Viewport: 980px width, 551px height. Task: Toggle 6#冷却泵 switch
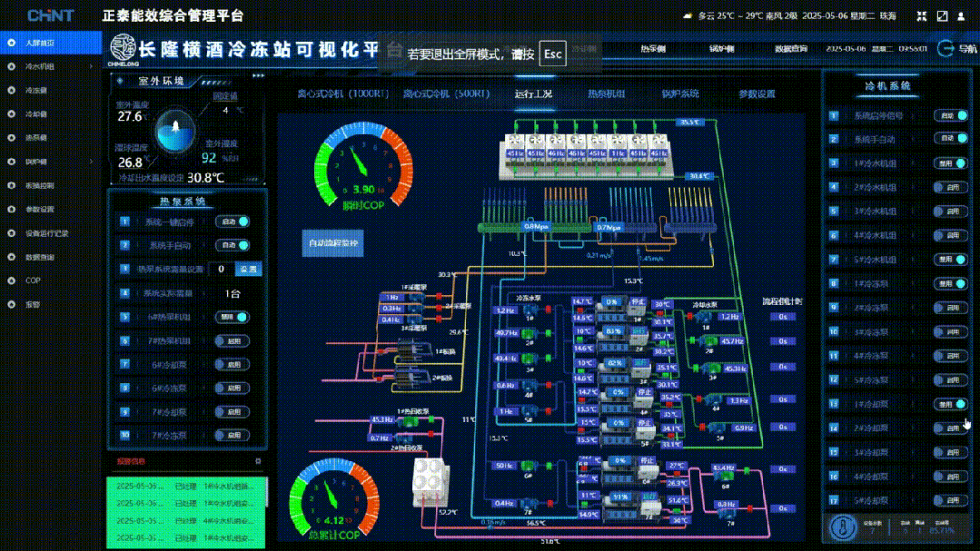click(x=233, y=364)
